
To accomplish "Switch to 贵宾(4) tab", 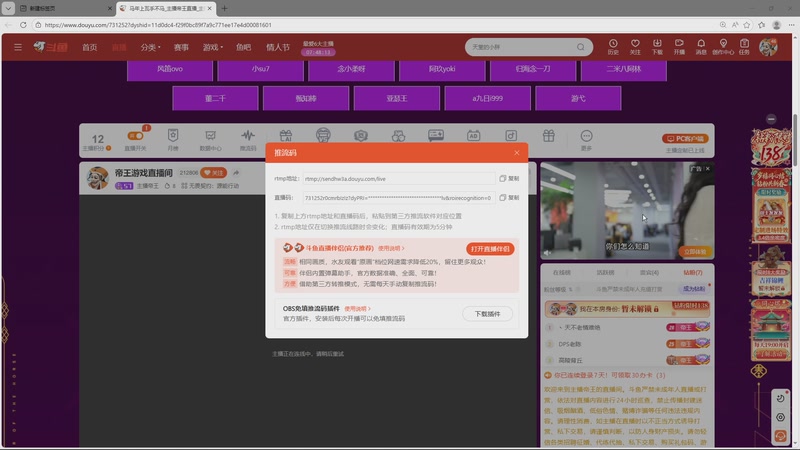I will [x=649, y=272].
